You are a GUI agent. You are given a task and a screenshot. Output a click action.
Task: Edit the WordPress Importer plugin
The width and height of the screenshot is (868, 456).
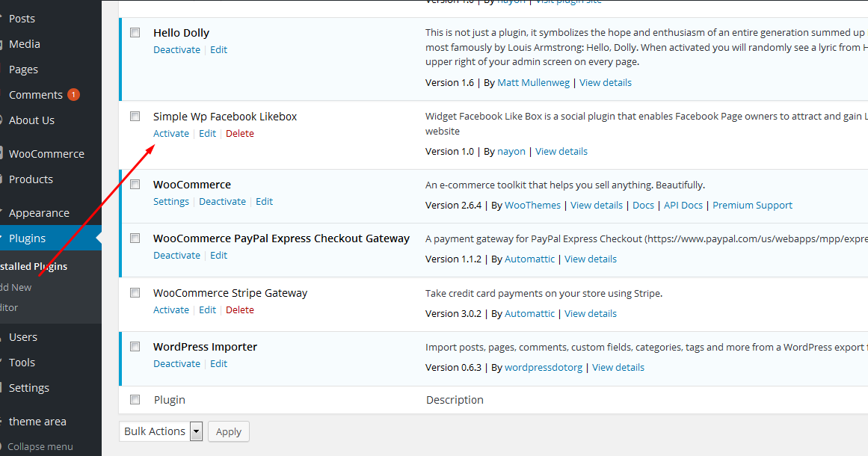pyautogui.click(x=218, y=363)
